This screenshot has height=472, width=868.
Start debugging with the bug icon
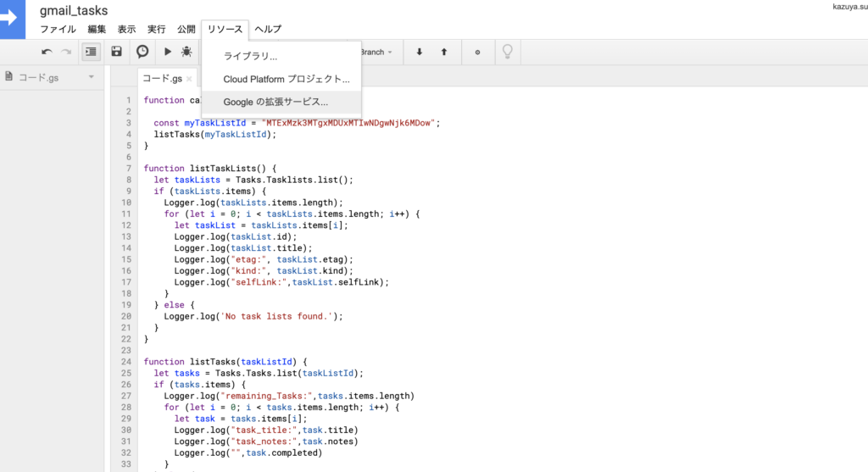pos(186,52)
